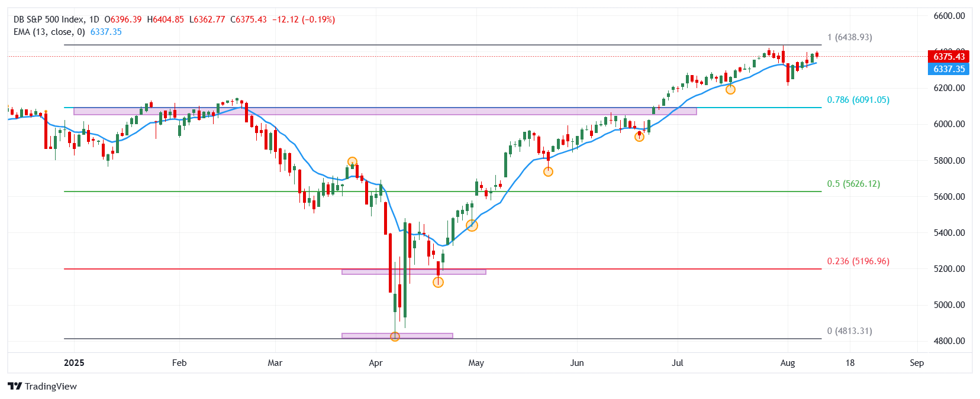Click the Close value C6375.43 in header
Screen dimensions: 980x399
249,20
